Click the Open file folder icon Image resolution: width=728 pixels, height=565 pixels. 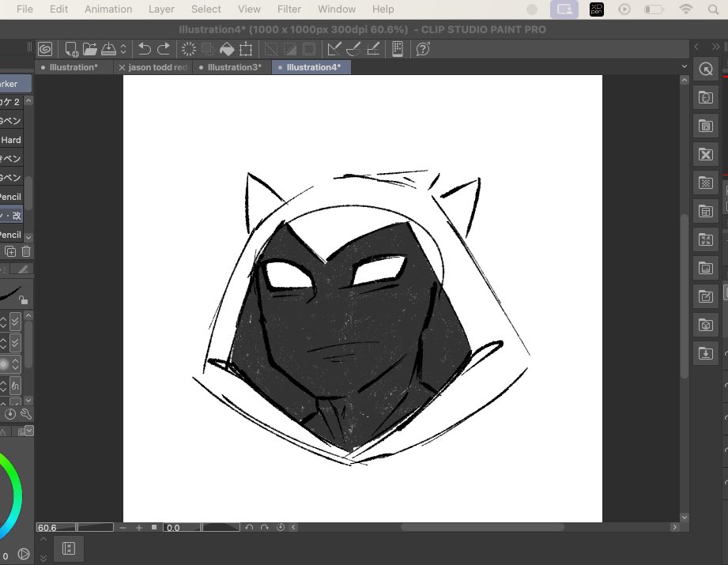[x=89, y=49]
